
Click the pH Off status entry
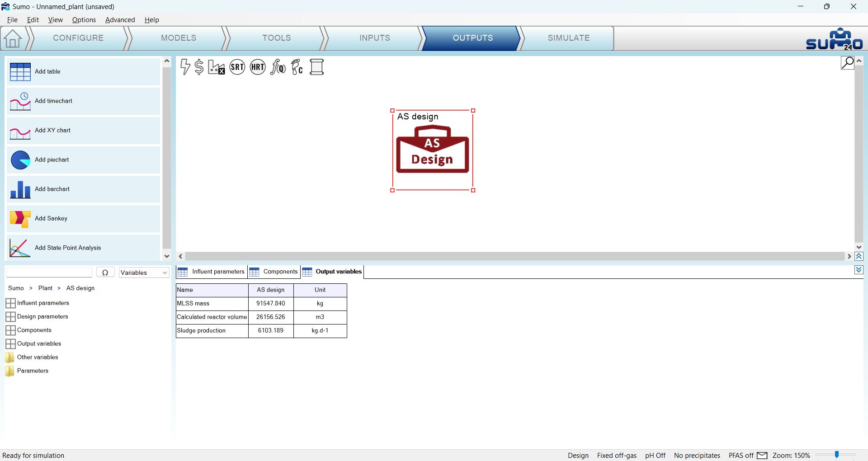click(655, 455)
